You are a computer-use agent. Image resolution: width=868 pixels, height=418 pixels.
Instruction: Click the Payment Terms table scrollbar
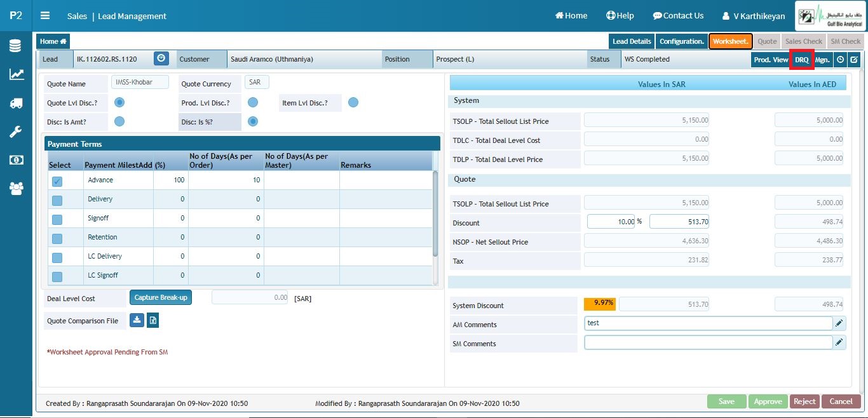click(x=435, y=213)
